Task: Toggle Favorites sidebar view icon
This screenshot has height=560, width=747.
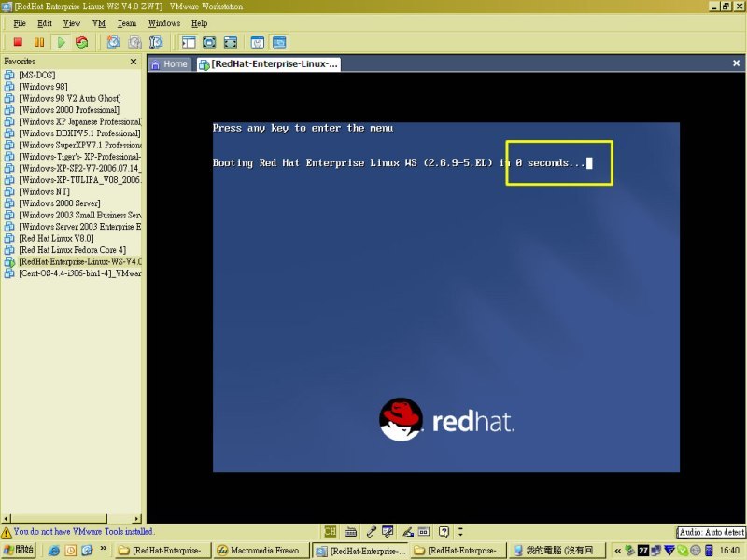Action: pyautogui.click(x=189, y=42)
